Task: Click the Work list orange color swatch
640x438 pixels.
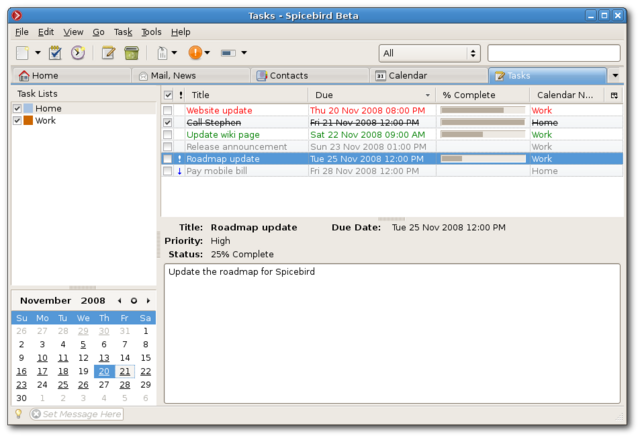Action: (x=28, y=120)
